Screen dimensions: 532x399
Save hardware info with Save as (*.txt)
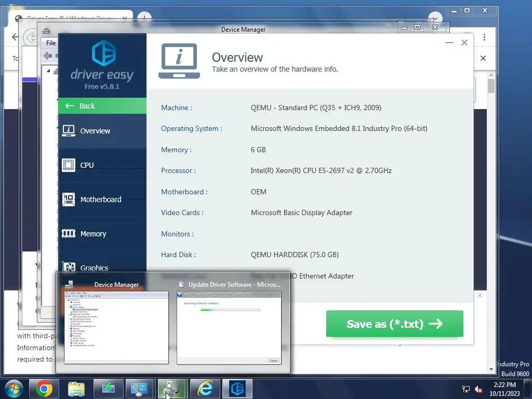click(395, 324)
